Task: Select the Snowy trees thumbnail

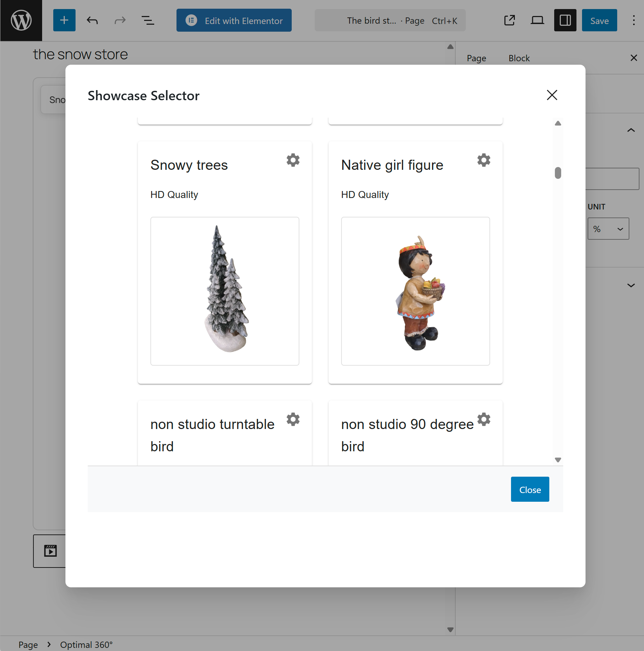Action: click(225, 291)
